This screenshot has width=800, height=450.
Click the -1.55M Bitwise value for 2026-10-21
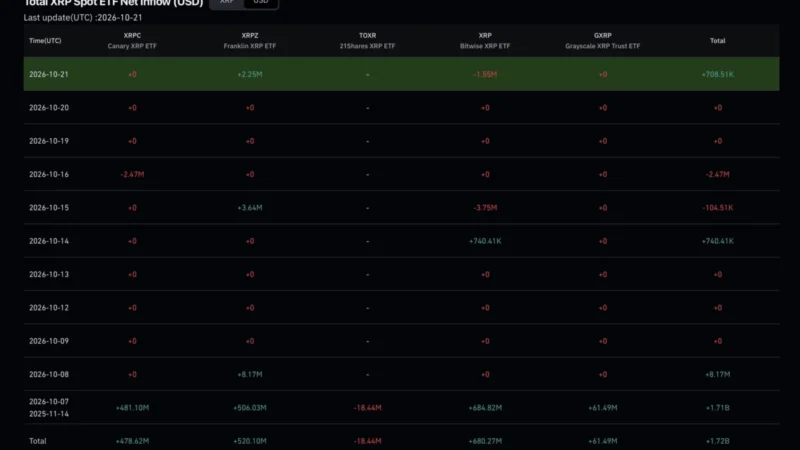tap(485, 74)
